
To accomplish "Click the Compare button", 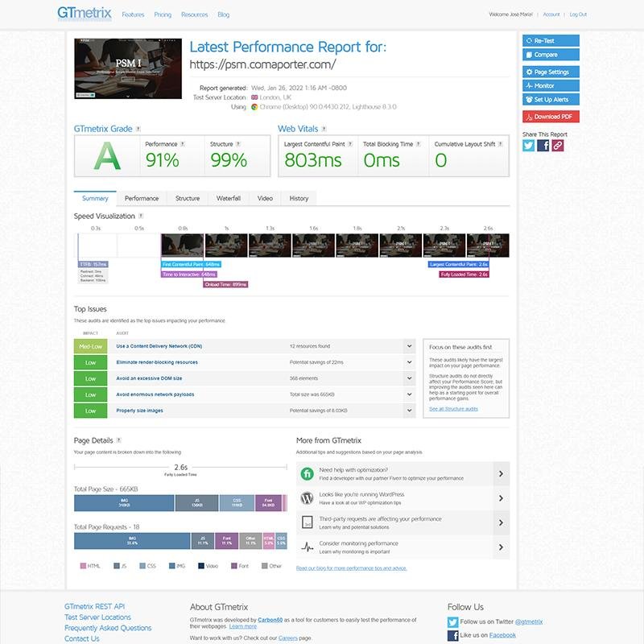I will (551, 55).
